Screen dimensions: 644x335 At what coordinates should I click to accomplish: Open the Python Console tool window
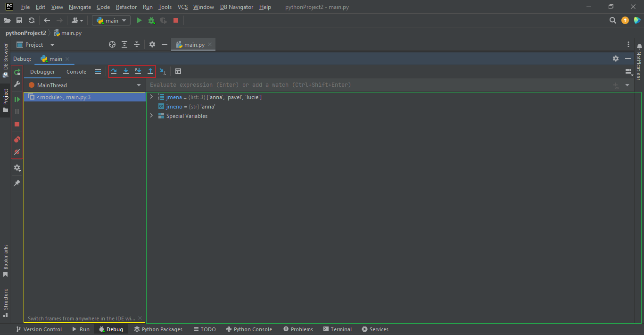tap(249, 329)
